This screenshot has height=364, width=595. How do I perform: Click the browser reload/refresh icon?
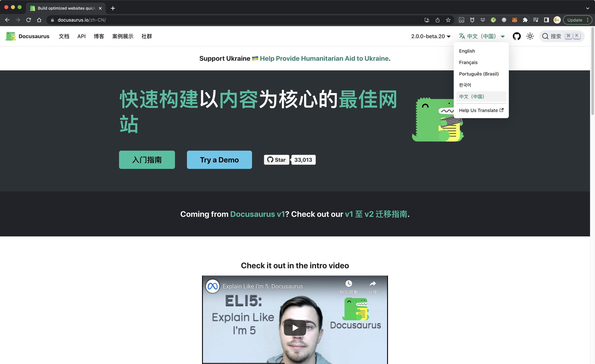tap(29, 20)
